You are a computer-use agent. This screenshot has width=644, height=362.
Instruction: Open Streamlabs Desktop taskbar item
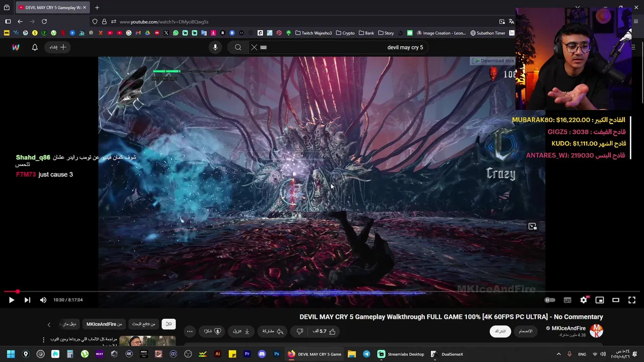[x=401, y=354]
